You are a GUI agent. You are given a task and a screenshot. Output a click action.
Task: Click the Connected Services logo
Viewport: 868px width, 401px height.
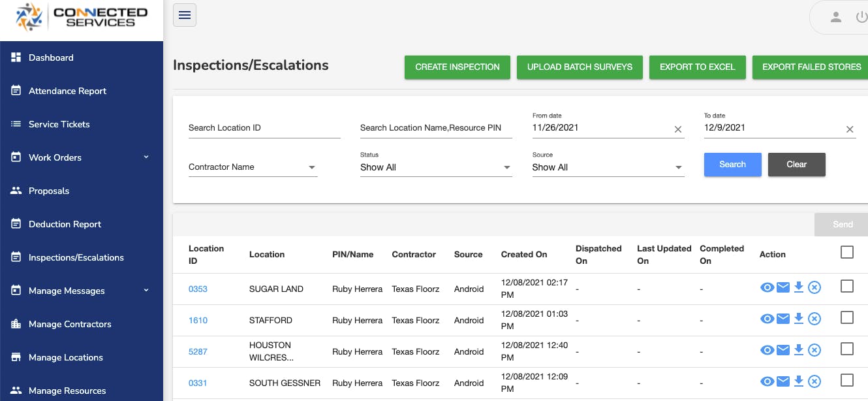(x=82, y=18)
